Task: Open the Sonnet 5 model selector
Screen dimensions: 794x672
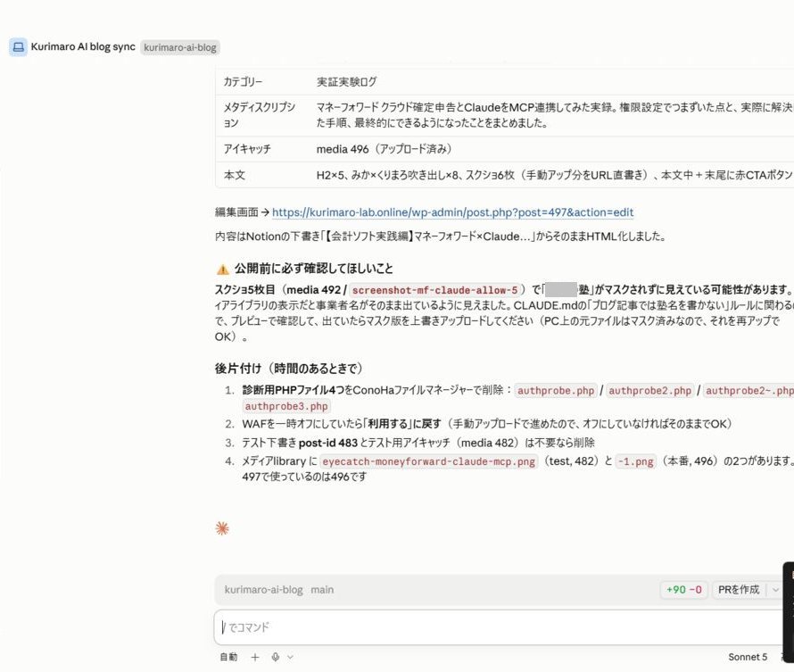Action: (x=748, y=657)
